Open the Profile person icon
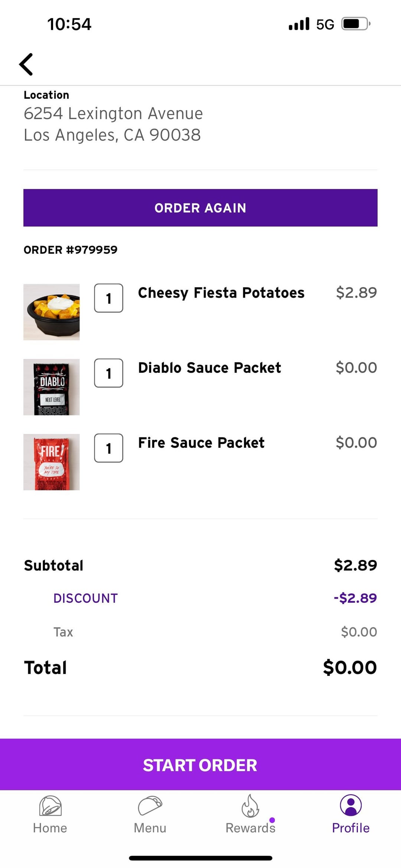This screenshot has width=401, height=868. point(351,805)
